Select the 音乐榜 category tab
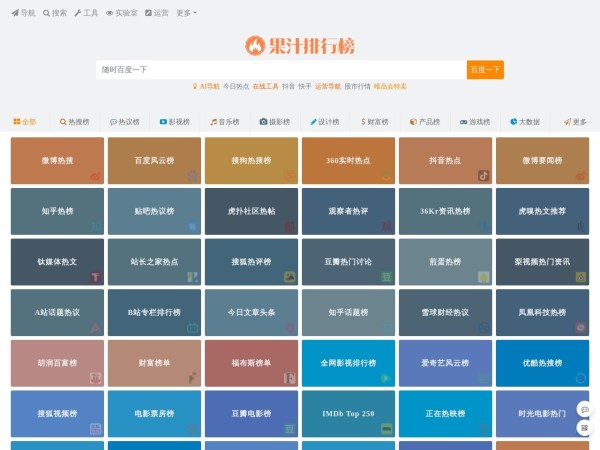Viewport: 600px width, 450px height. pos(225,122)
